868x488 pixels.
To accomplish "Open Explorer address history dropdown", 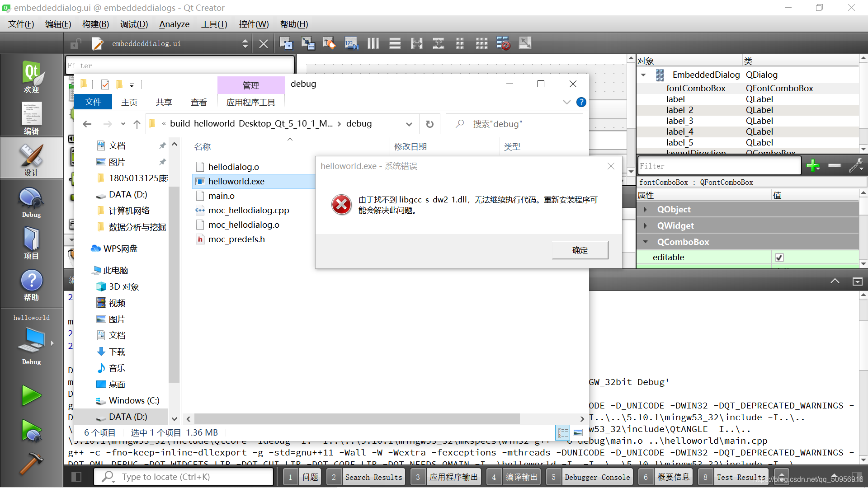I will click(409, 124).
